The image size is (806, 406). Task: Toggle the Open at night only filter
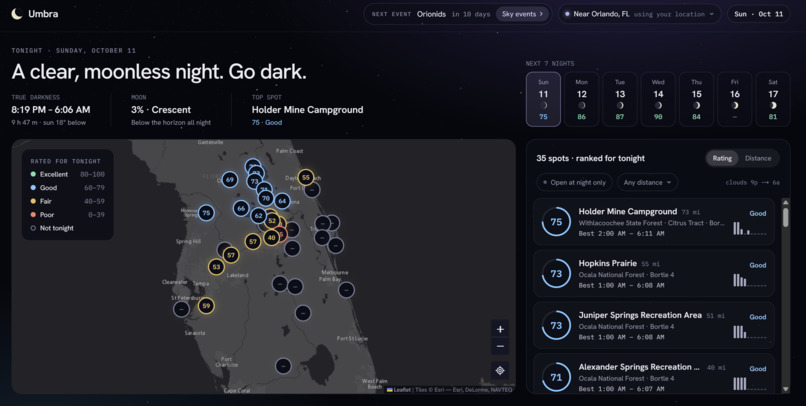click(x=574, y=182)
